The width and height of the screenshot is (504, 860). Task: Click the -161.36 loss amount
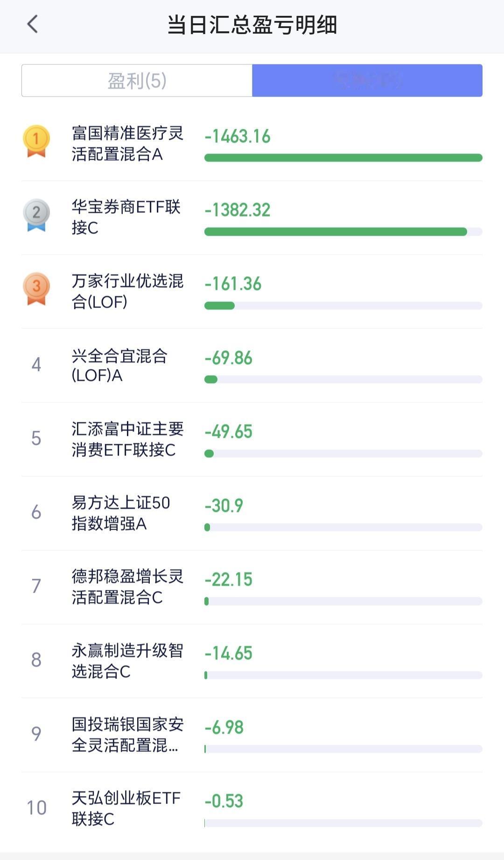(233, 284)
